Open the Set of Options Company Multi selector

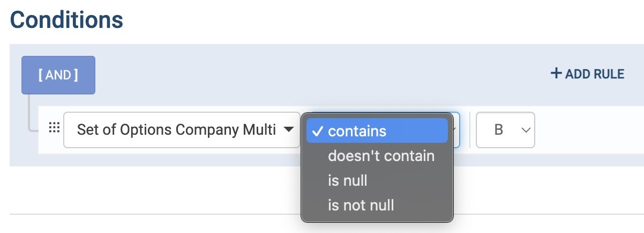182,129
